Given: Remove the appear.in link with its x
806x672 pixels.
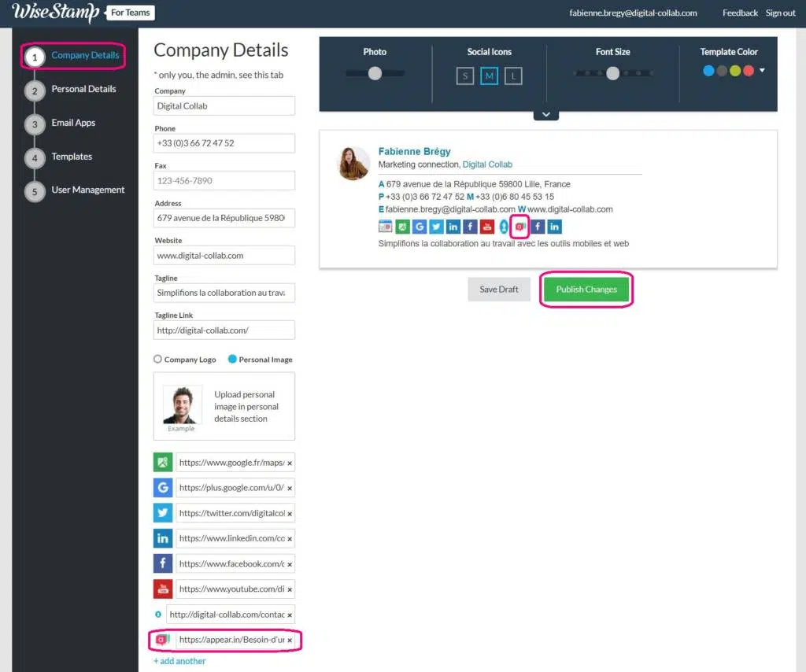Looking at the screenshot, I should click(x=290, y=641).
